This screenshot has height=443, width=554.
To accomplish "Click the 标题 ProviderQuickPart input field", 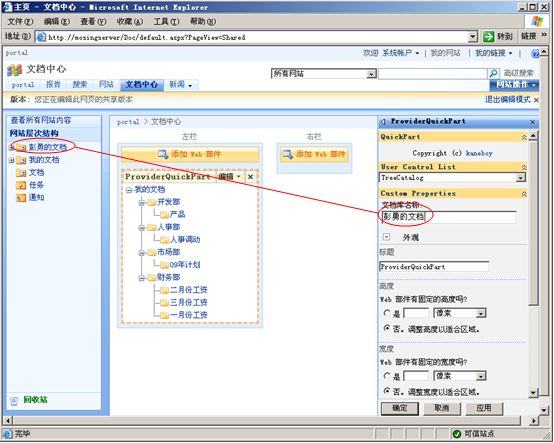I will point(434,267).
